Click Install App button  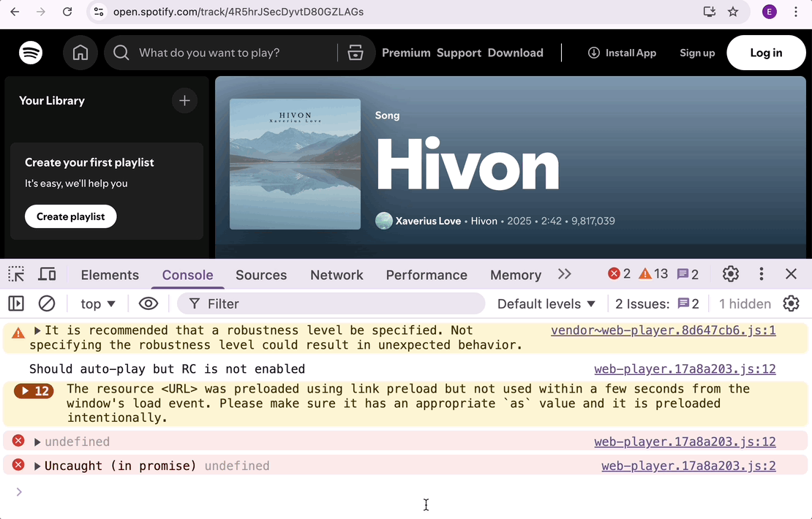(x=622, y=53)
